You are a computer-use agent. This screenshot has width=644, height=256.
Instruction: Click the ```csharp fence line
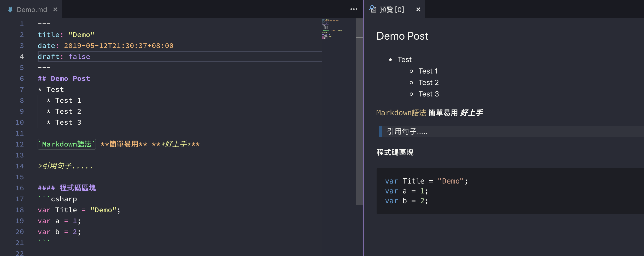tap(57, 199)
